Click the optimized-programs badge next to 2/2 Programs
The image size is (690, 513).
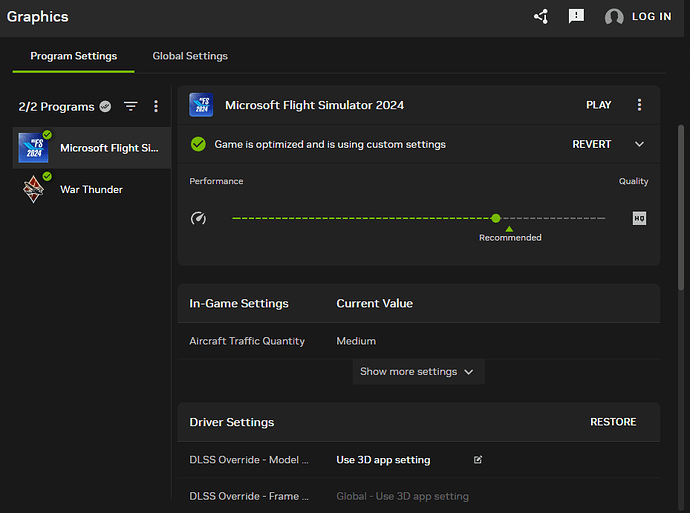pyautogui.click(x=105, y=106)
